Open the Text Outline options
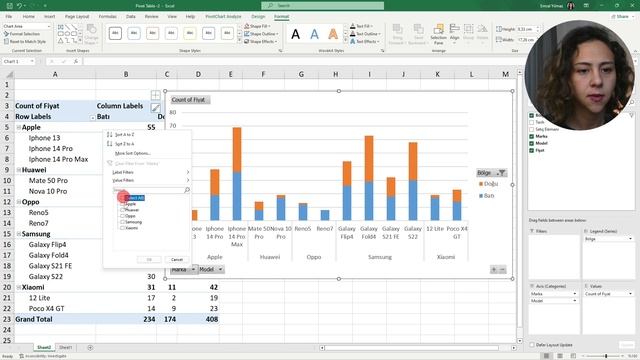640x360 pixels. (x=365, y=34)
